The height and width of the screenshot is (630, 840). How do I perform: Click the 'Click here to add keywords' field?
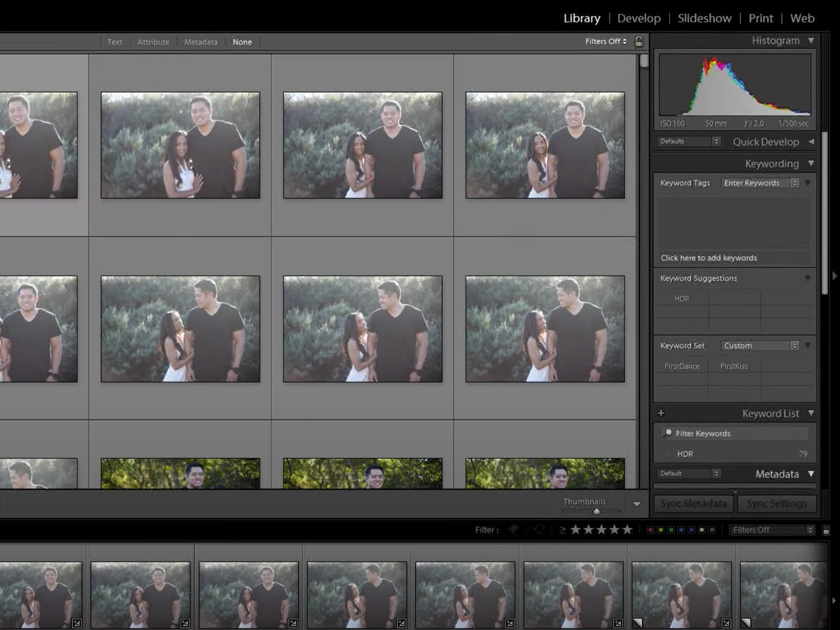[708, 258]
